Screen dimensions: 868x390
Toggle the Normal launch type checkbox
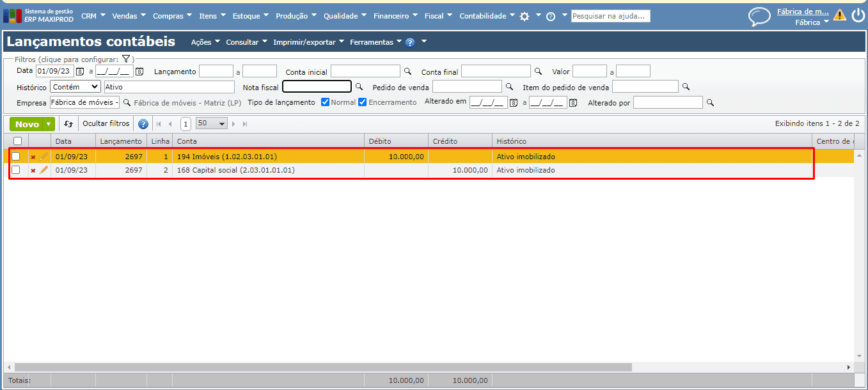click(x=325, y=102)
